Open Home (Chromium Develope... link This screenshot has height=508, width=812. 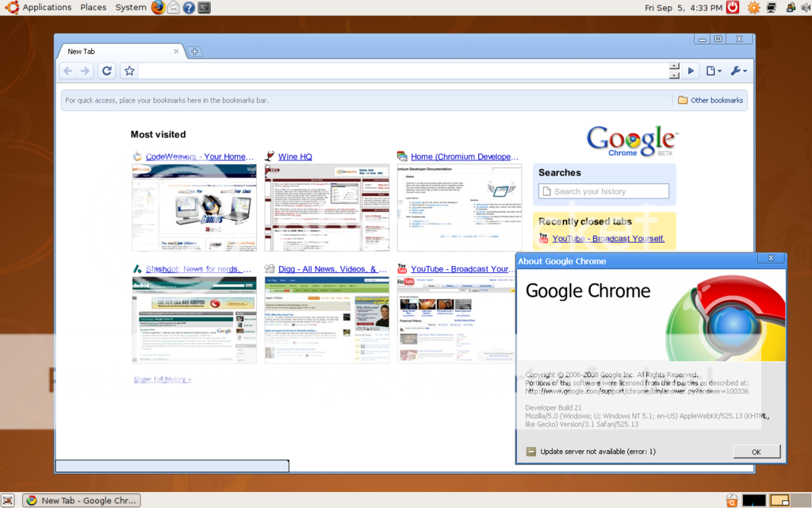point(465,156)
